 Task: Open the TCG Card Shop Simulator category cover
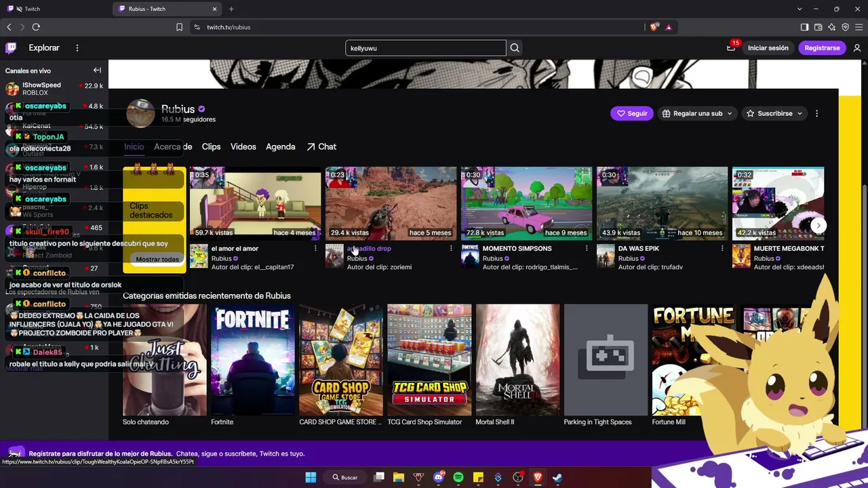429,360
